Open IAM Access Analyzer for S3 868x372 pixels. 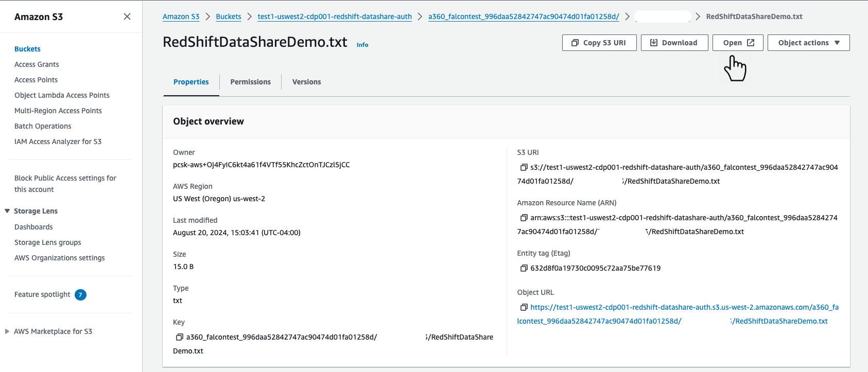tap(58, 141)
